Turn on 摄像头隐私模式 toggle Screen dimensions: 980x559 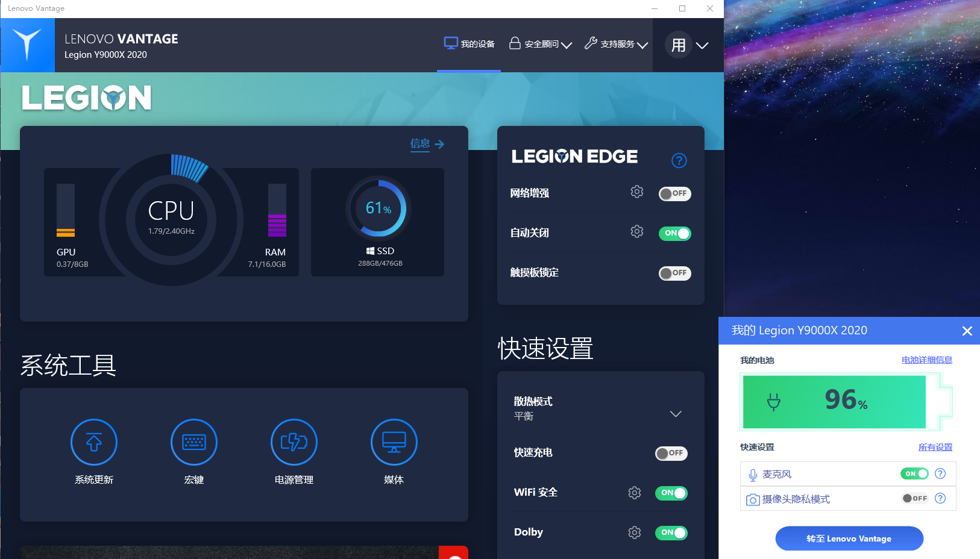pos(914,498)
